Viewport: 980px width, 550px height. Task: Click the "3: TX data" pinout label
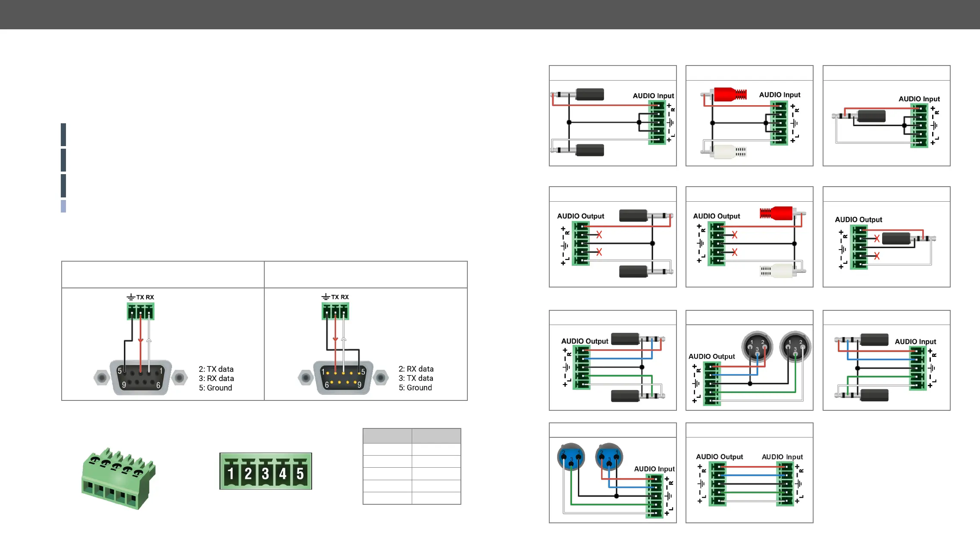[416, 378]
